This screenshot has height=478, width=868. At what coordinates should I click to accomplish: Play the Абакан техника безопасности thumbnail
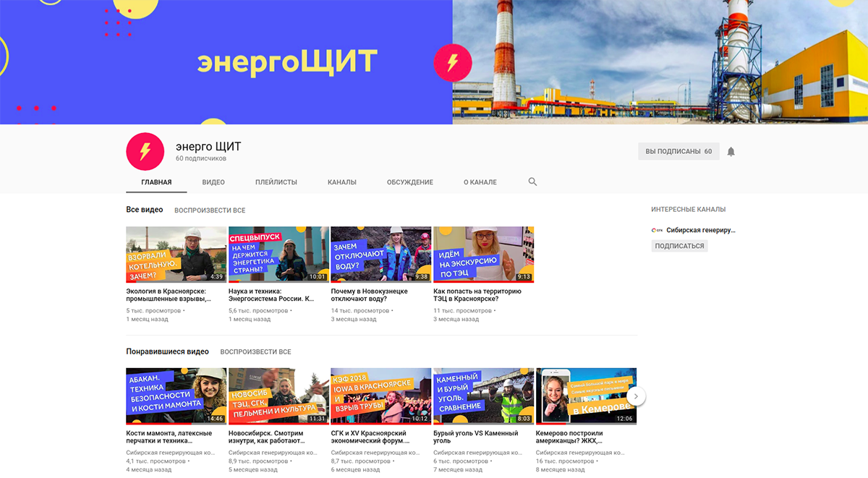pyautogui.click(x=176, y=396)
